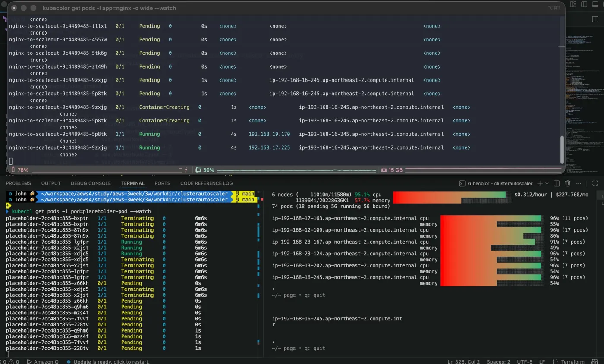The image size is (604, 364).
Task: Click the 78% battery indicator in terminal status
Action: pyautogui.click(x=19, y=170)
